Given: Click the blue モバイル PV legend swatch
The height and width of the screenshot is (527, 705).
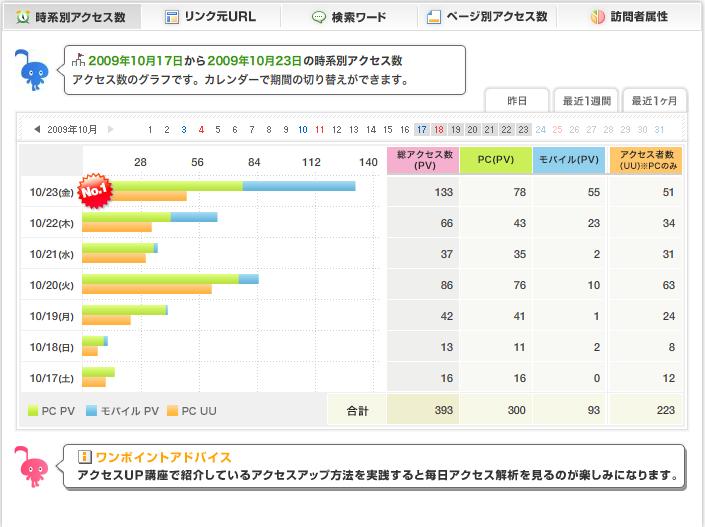Looking at the screenshot, I should tap(91, 410).
